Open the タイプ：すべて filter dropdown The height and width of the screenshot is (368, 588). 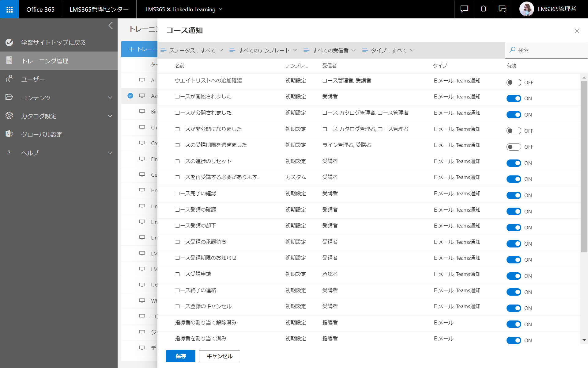[x=388, y=50]
